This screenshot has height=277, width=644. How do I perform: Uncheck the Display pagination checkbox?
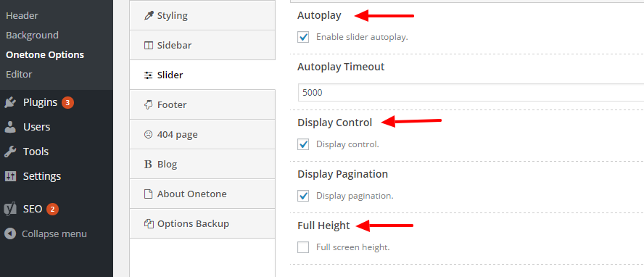click(303, 196)
